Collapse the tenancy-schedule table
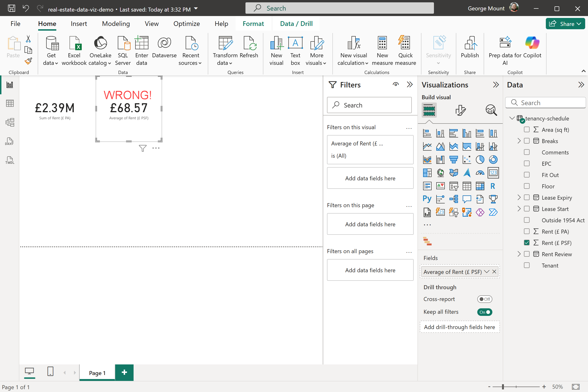Image resolution: width=588 pixels, height=392 pixels. [x=512, y=118]
